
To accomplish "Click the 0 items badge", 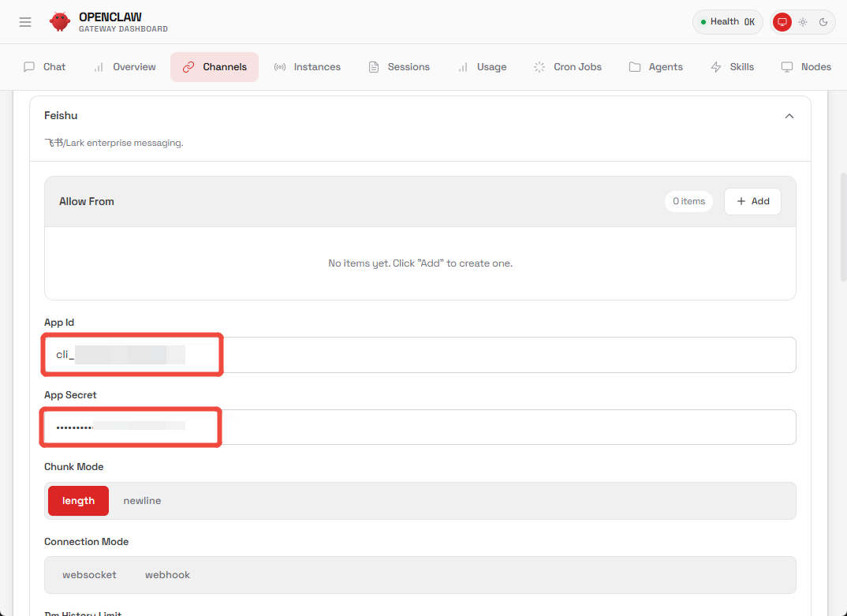I will (x=688, y=202).
